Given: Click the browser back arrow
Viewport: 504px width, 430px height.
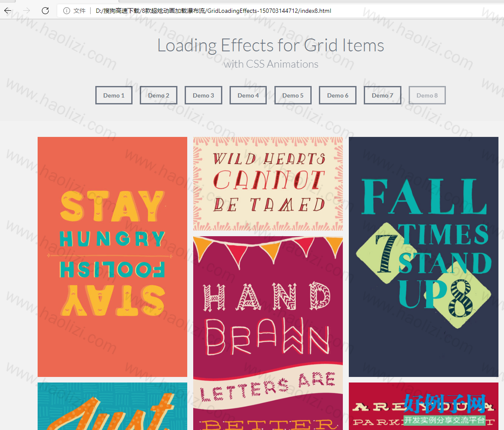Looking at the screenshot, I should 8,11.
